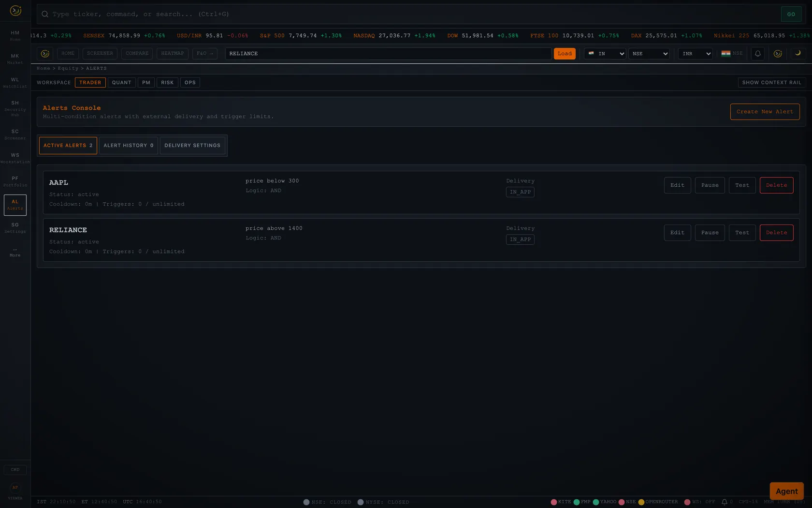
Task: Open the AP viewer profile avatar
Action: pyautogui.click(x=15, y=487)
